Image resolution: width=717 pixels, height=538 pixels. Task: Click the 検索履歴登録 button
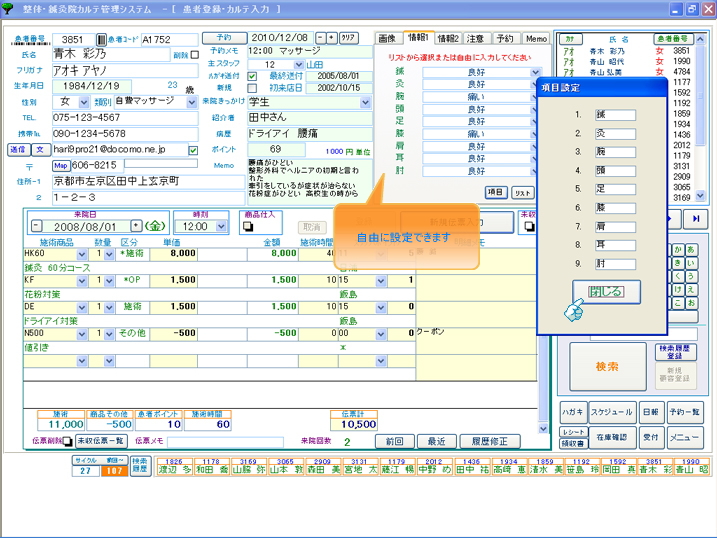pos(675,352)
